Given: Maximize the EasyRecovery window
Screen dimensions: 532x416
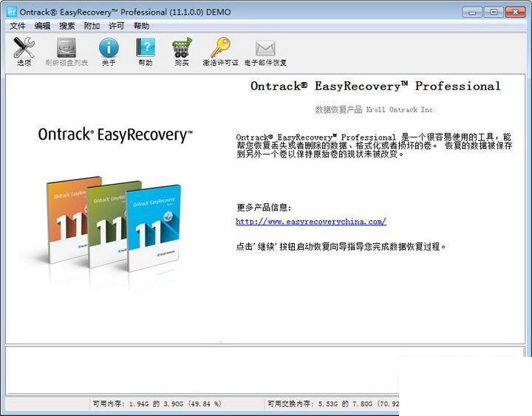Looking at the screenshot, I should point(494,13).
